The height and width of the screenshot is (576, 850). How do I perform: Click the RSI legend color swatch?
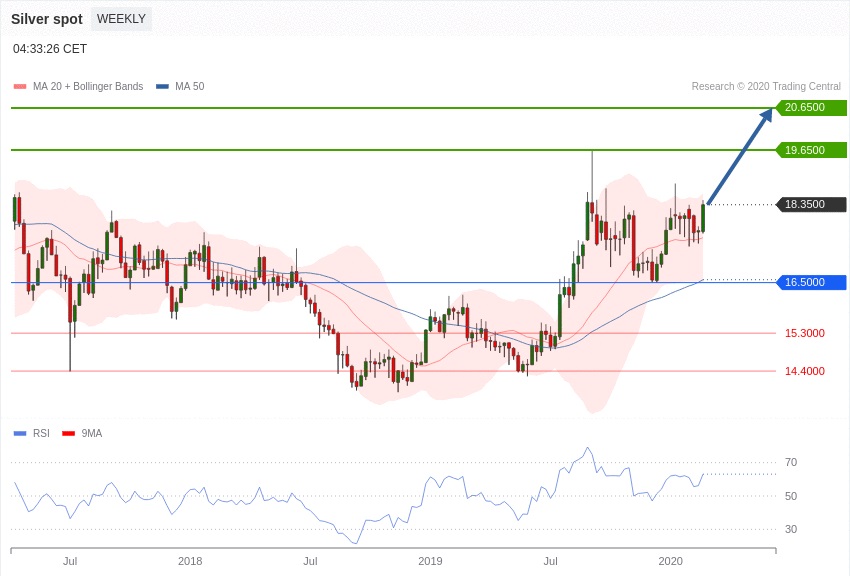coord(20,433)
